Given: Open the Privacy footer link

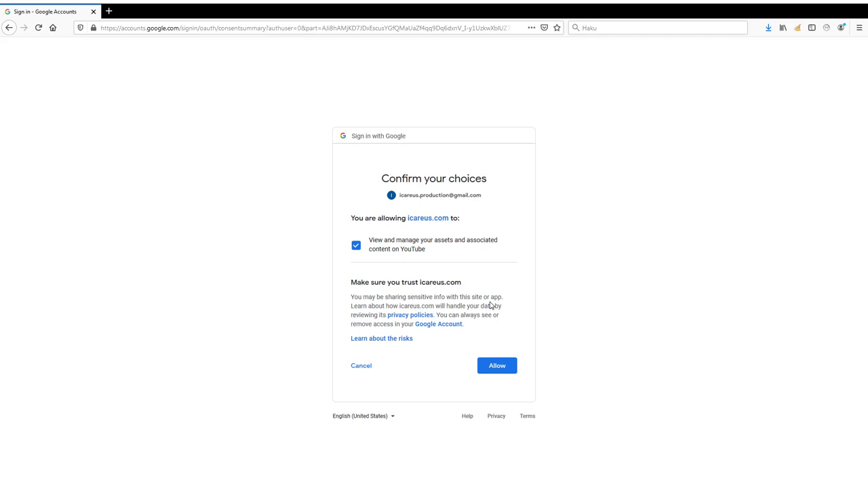Looking at the screenshot, I should coord(496,416).
